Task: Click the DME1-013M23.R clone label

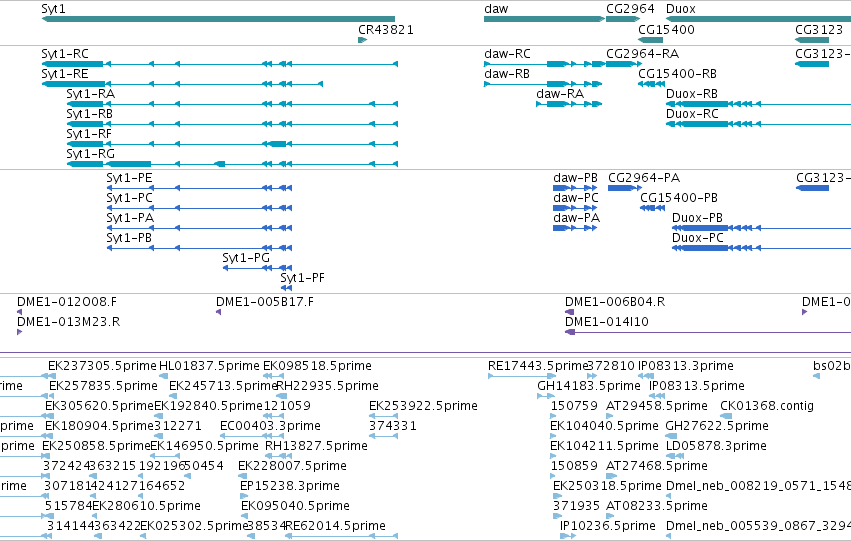Action: click(x=68, y=322)
